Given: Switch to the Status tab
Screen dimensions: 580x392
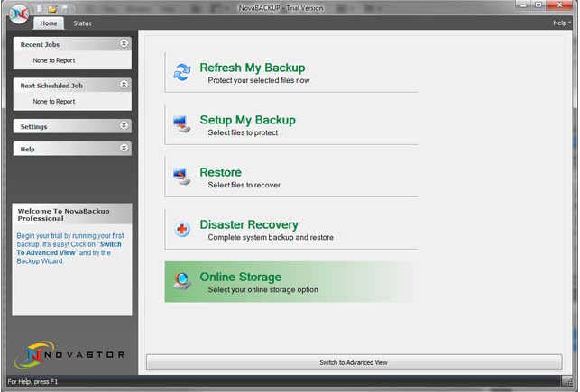Looking at the screenshot, I should [82, 23].
